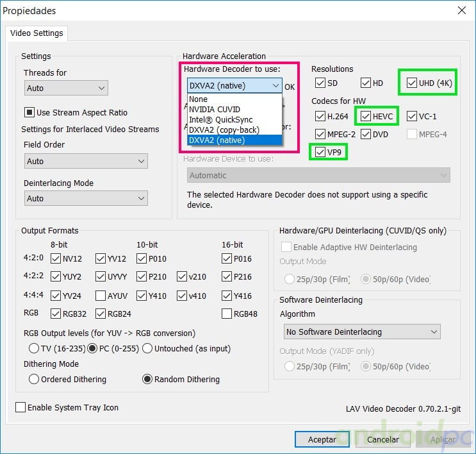Close the Propiedades dialog window

pos(461,10)
